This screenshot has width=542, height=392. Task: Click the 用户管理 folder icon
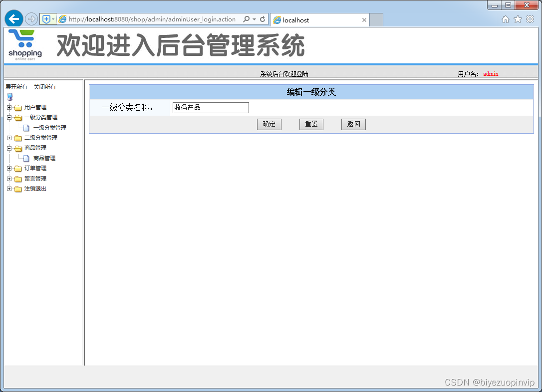[18, 108]
